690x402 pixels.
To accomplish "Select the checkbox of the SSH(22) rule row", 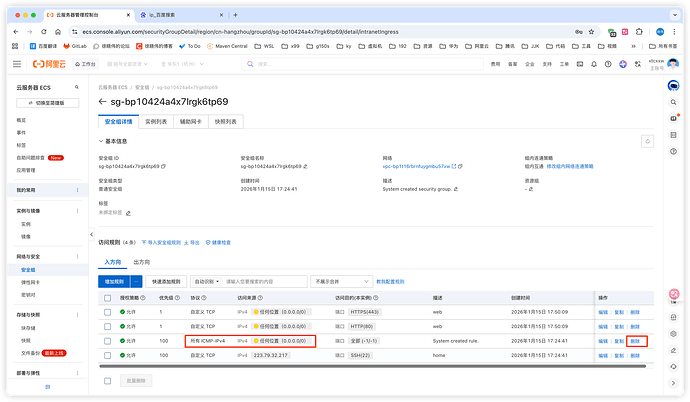I will [108, 355].
